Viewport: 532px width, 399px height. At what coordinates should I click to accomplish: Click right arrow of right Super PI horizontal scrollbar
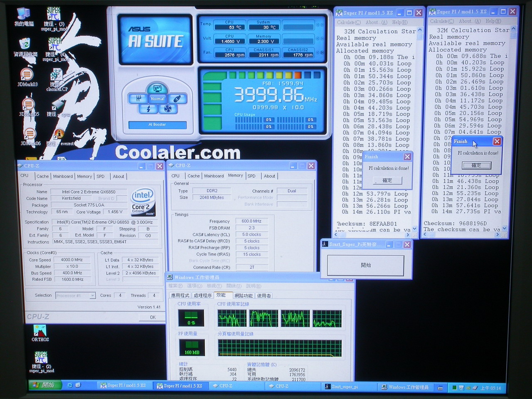pyautogui.click(x=497, y=235)
